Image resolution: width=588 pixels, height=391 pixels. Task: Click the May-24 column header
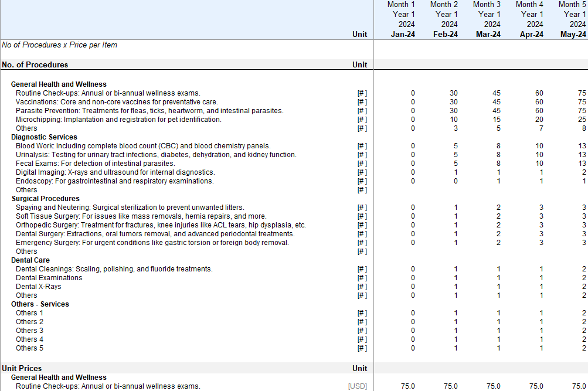[x=573, y=35]
